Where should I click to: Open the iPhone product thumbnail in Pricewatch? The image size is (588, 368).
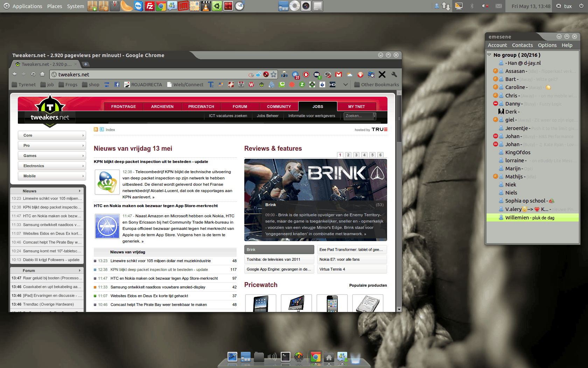[332, 303]
